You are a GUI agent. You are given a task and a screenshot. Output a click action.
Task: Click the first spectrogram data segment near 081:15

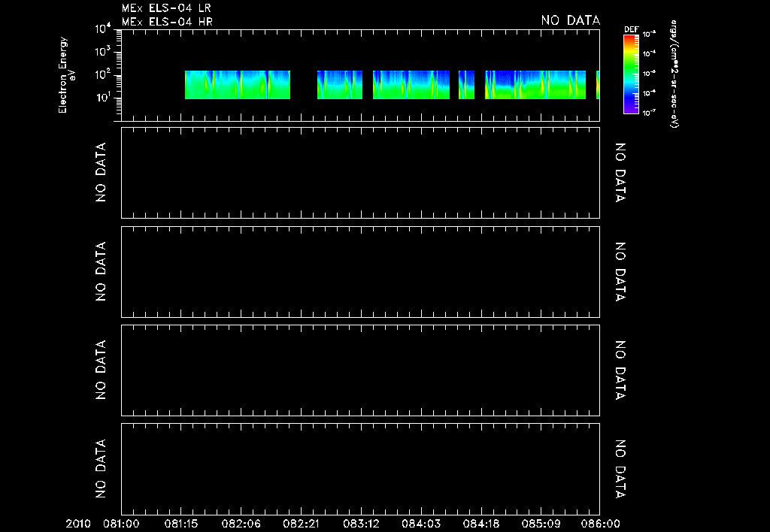238,85
